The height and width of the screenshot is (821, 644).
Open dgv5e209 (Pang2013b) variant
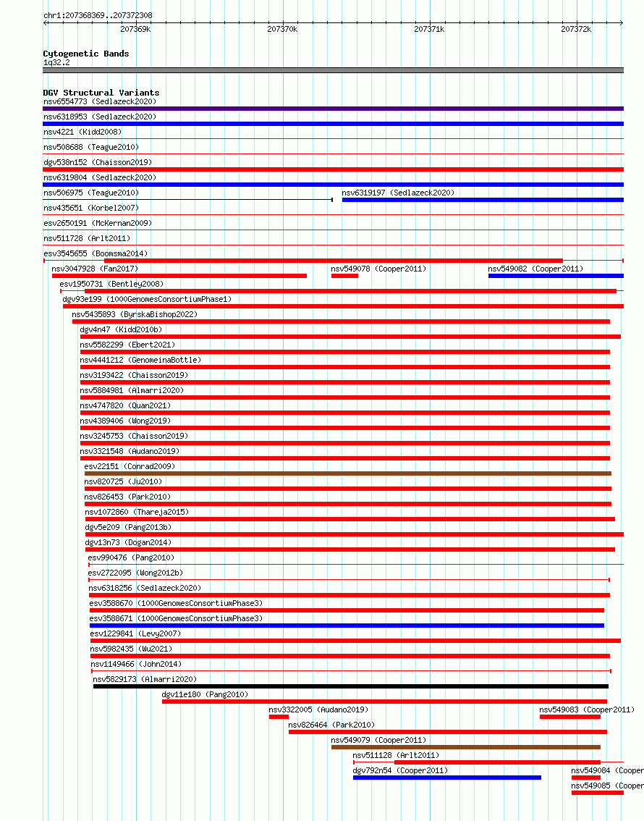click(x=128, y=527)
